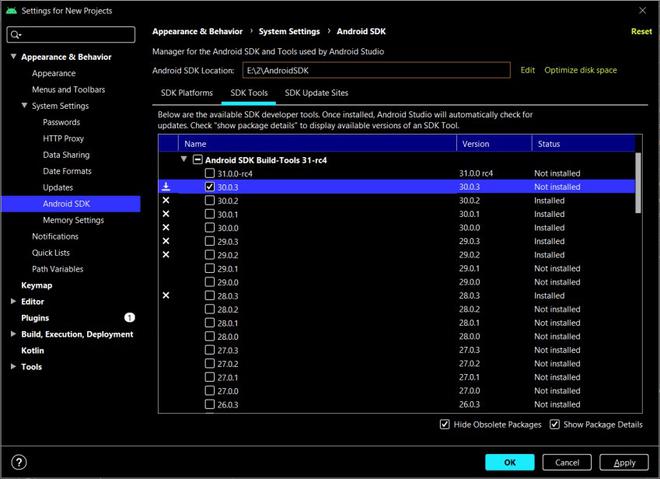Image resolution: width=660 pixels, height=479 pixels.
Task: Check the 27.0.3 build tools checkbox
Action: (x=210, y=350)
